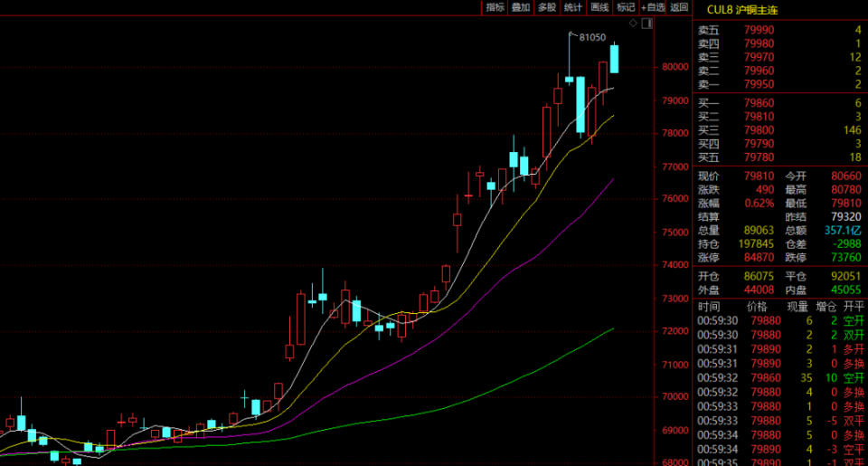Add to watchlist with +自选
Image resolution: width=868 pixels, height=466 pixels.
(653, 7)
